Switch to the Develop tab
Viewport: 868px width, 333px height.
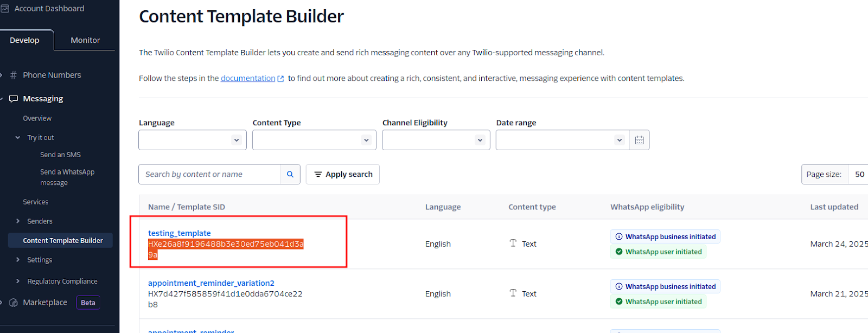(x=24, y=40)
